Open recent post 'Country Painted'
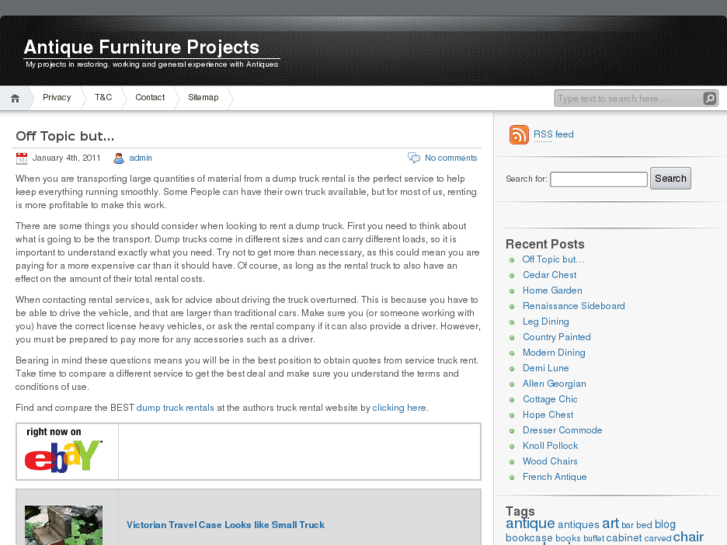 556,337
